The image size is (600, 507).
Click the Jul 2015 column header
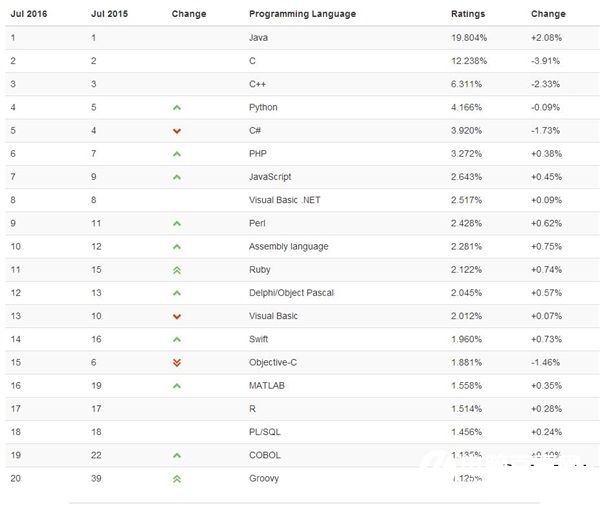click(109, 14)
